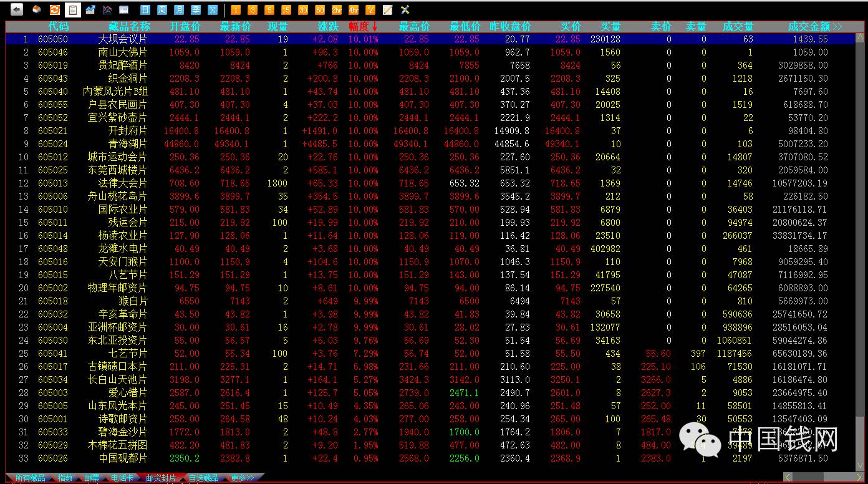
Task: Select the 大坝会议片 row
Action: pyautogui.click(x=430, y=39)
